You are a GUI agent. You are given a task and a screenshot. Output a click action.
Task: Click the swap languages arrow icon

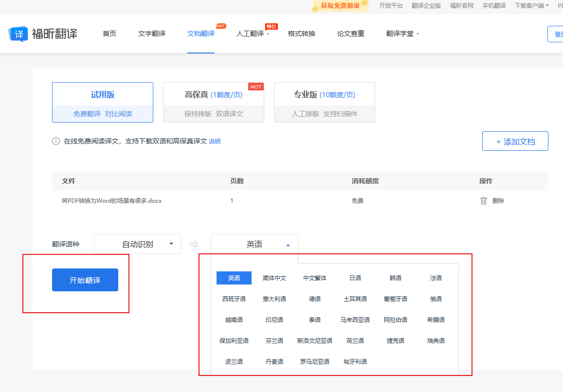pos(194,245)
